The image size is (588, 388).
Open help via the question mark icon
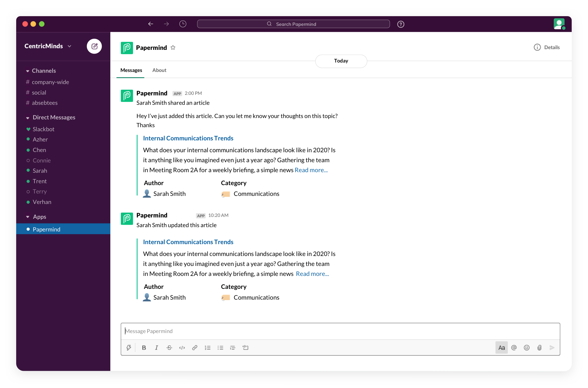click(401, 24)
